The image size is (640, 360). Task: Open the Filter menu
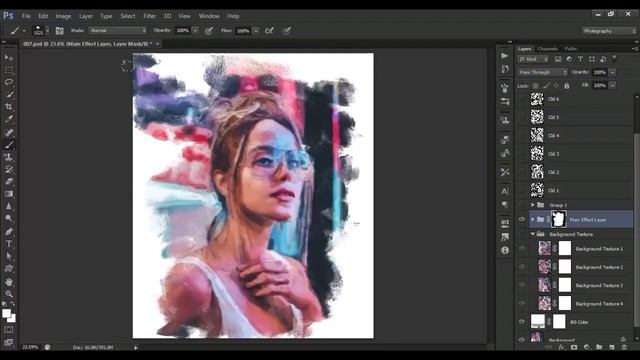[149, 16]
